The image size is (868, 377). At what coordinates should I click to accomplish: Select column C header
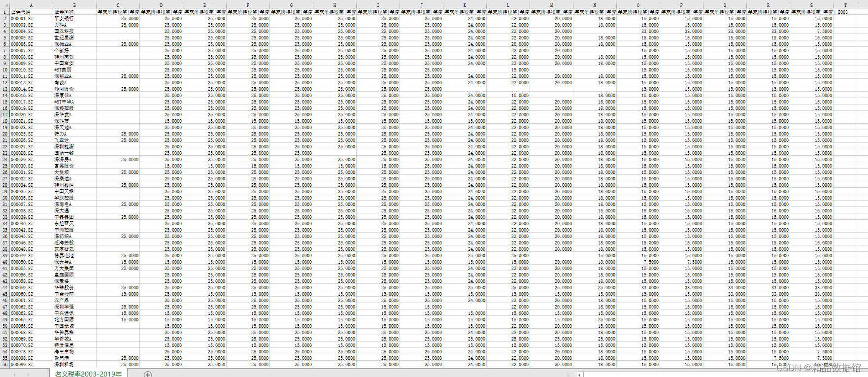[118, 5]
